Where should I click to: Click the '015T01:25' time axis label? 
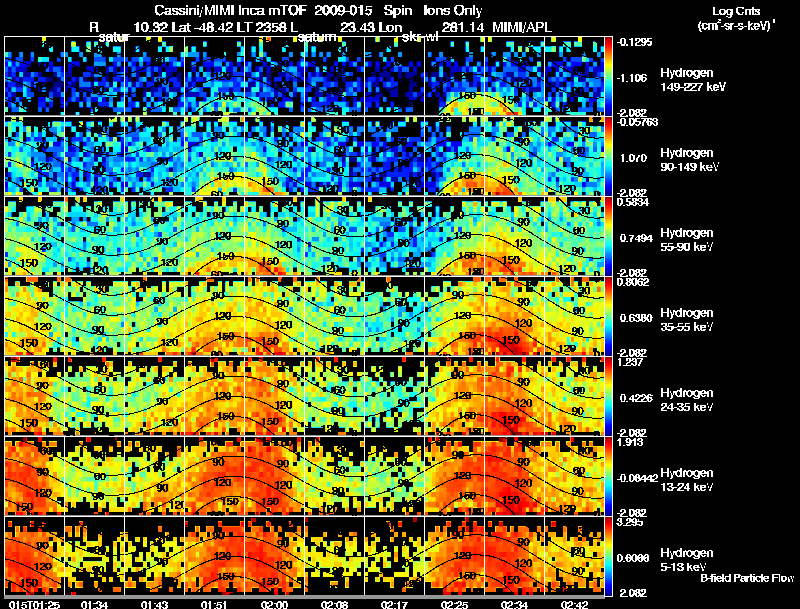click(x=34, y=604)
